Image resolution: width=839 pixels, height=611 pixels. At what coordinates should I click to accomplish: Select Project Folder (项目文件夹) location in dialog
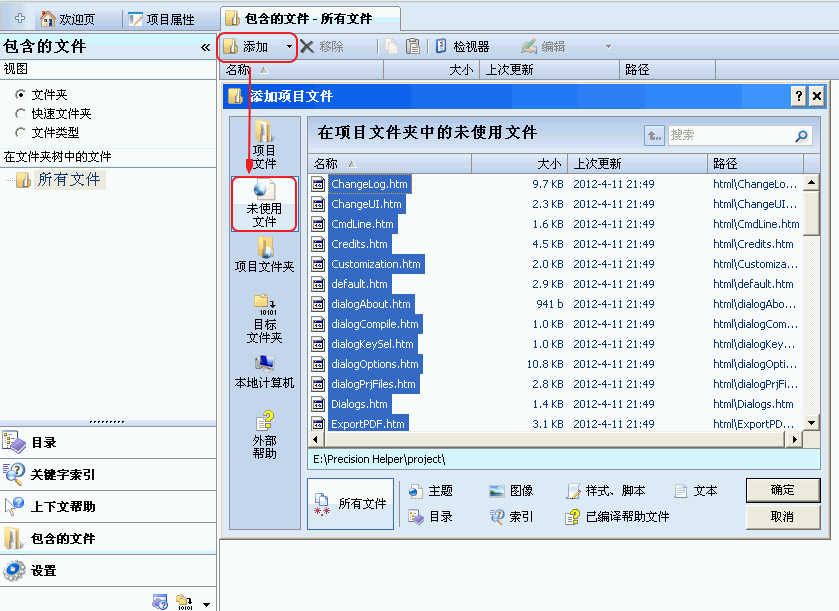click(264, 255)
